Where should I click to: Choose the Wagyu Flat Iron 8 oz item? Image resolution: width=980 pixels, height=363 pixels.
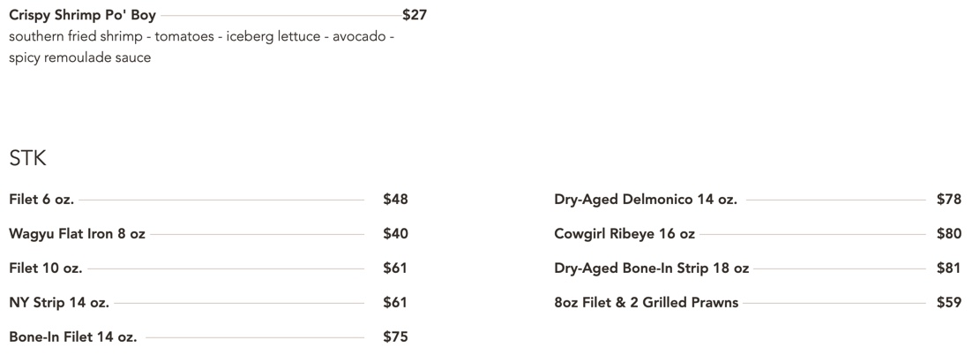pos(77,234)
